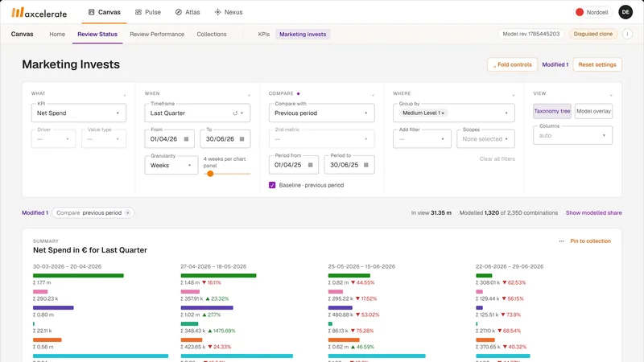This screenshot has height=362, width=644.
Task: Open the Collections sub-tab
Action: (x=212, y=34)
